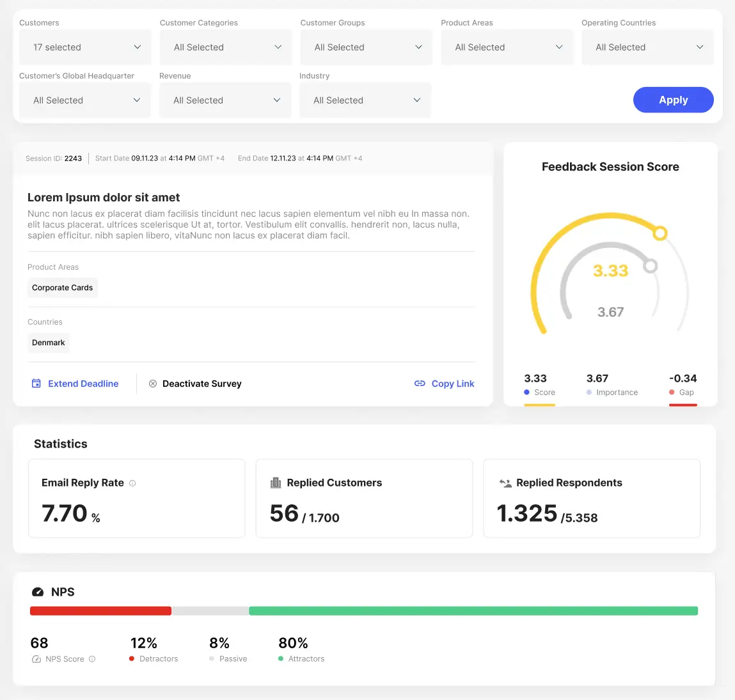Click the respondents icon beside Replied Respondents

pyautogui.click(x=505, y=483)
